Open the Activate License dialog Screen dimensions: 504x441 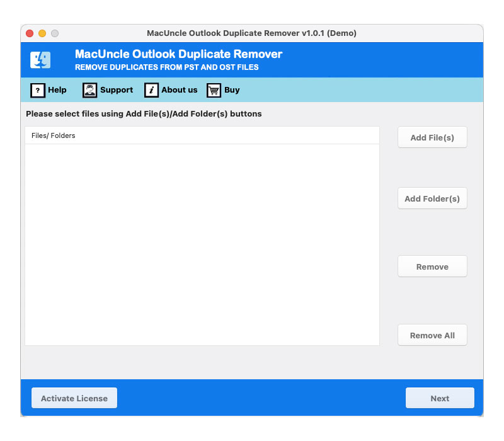coord(74,398)
